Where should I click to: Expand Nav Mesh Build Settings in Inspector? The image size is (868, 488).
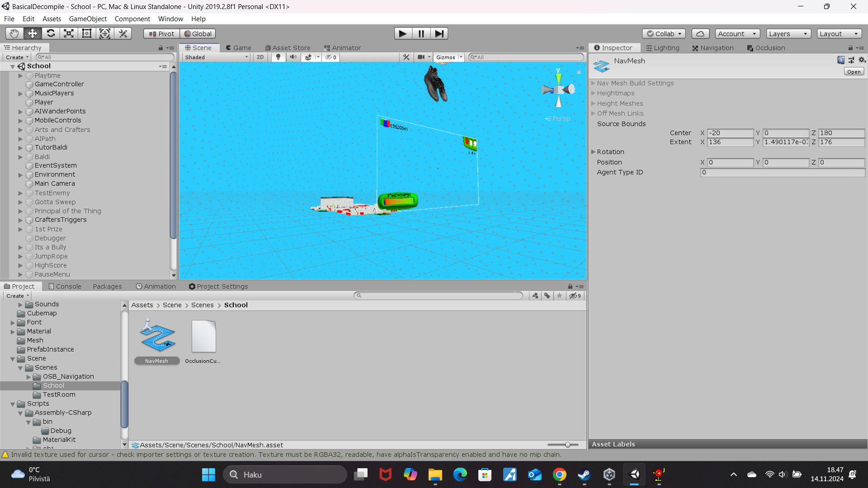click(594, 83)
